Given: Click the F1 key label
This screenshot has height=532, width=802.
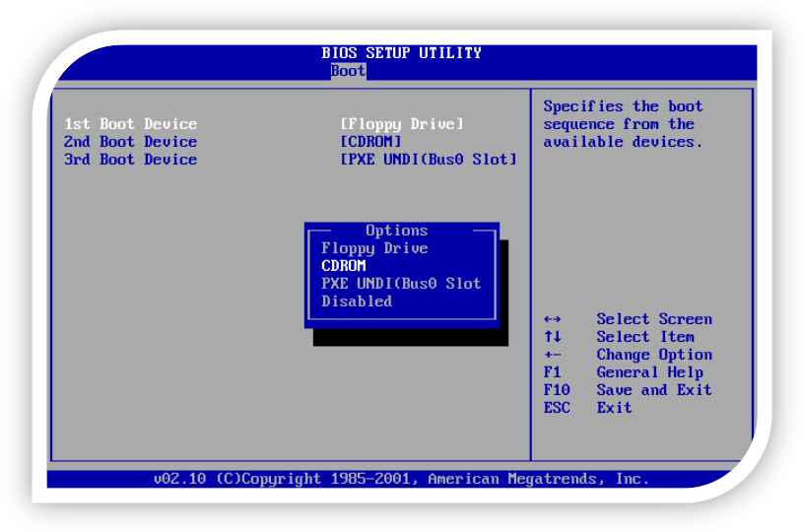Looking at the screenshot, I should point(553,372).
